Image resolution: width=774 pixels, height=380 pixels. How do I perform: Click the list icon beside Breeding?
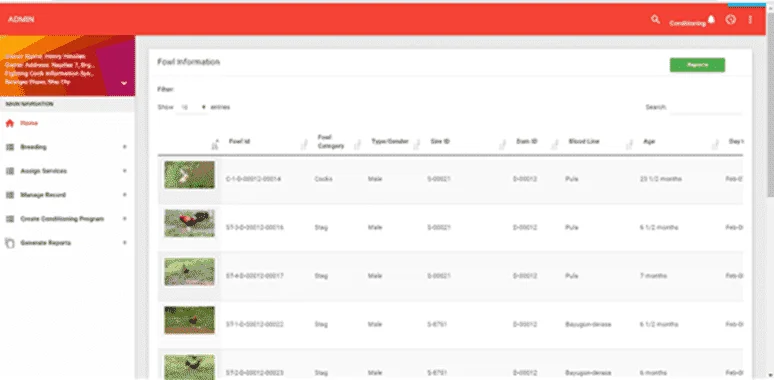pyautogui.click(x=9, y=147)
